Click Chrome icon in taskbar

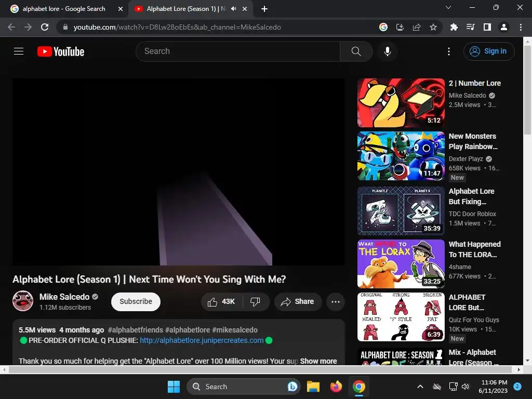(358, 387)
